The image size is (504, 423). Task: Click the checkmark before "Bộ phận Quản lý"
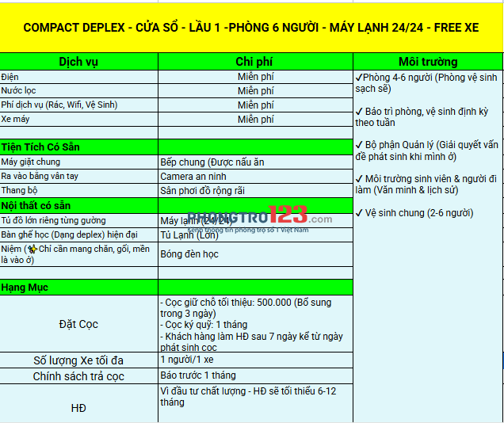click(360, 145)
